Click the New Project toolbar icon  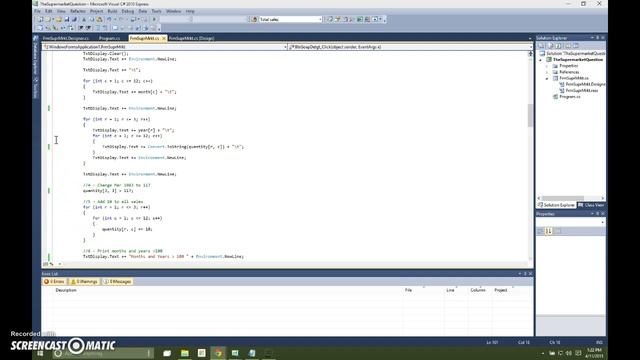(x=40, y=19)
